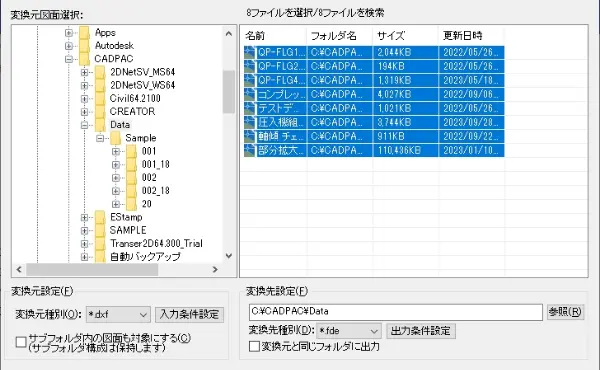This screenshot has height=370, width=600.
Task: Click the file icon of QP-FLG4
Action: point(250,80)
